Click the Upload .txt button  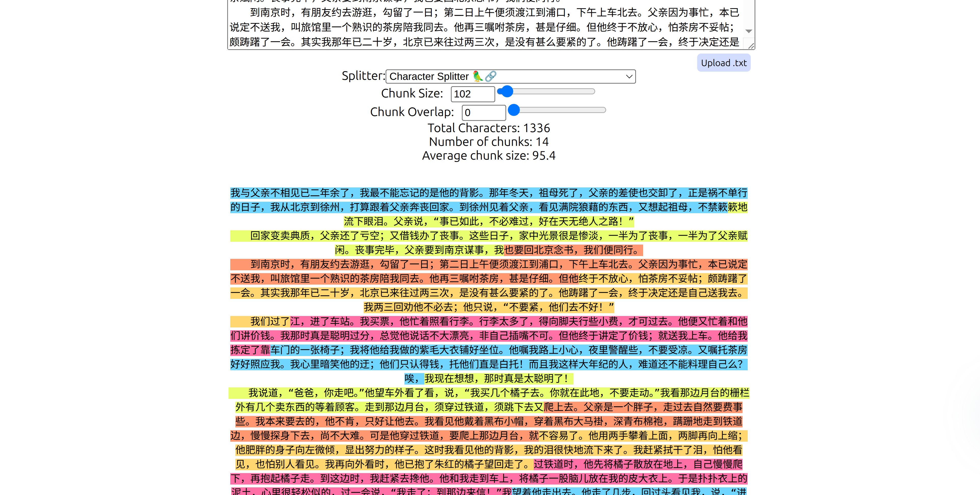[x=723, y=63]
